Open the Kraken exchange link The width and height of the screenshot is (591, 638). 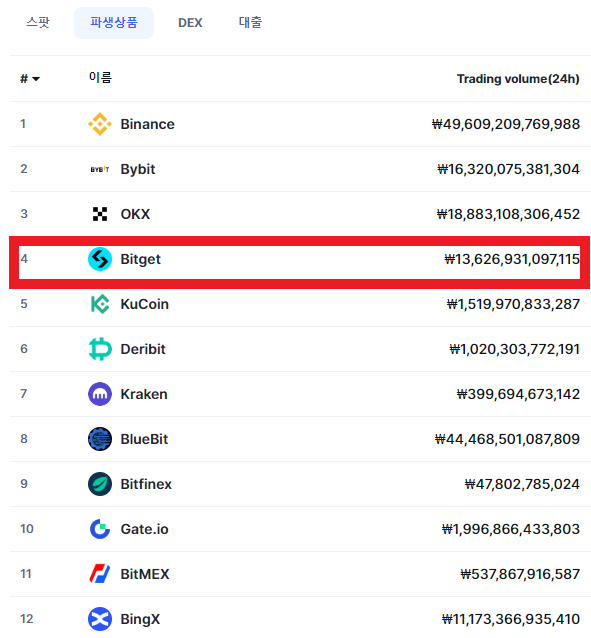(x=144, y=394)
